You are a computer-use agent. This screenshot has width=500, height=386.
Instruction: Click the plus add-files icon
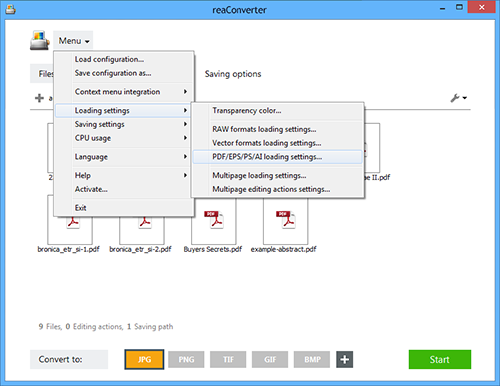(x=39, y=98)
